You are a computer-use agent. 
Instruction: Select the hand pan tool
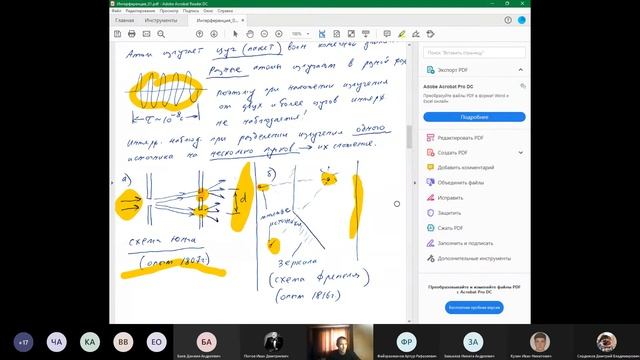pyautogui.click(x=250, y=34)
